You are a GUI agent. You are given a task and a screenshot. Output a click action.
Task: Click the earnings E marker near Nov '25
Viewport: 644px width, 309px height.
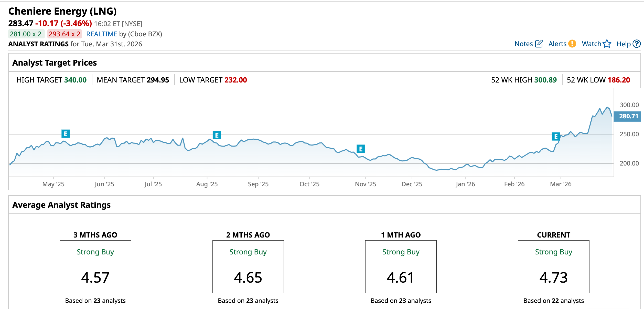361,149
